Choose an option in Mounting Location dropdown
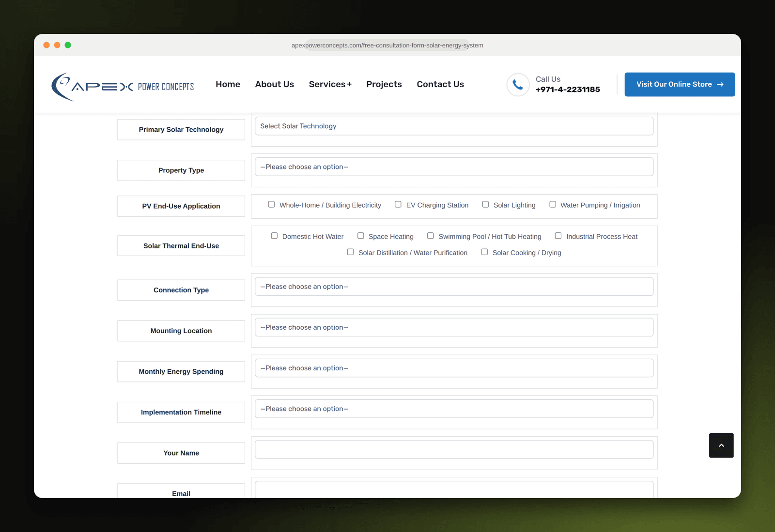This screenshot has width=775, height=532. point(454,327)
